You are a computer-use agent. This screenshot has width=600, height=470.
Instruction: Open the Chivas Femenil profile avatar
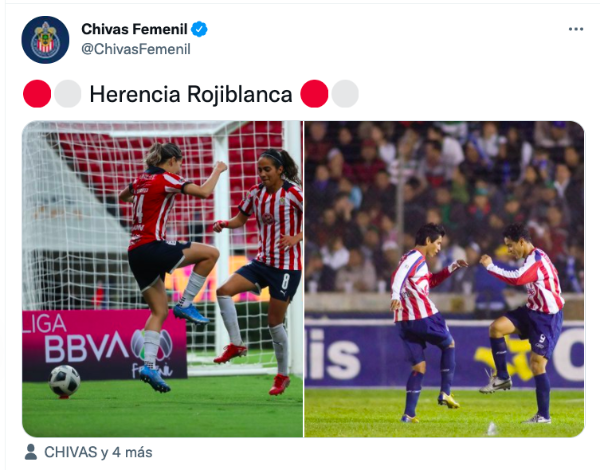tap(45, 40)
